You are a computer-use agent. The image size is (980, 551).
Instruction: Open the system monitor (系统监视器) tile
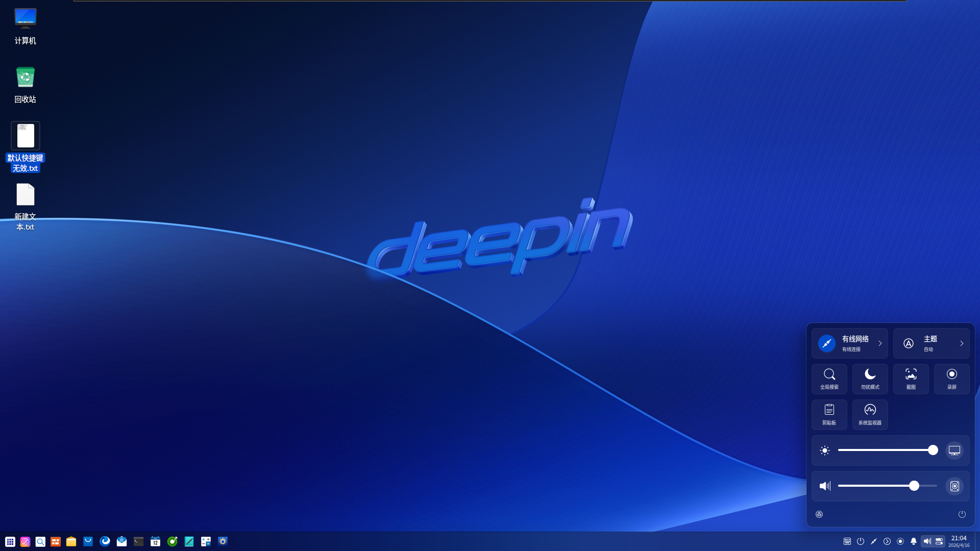click(x=870, y=414)
